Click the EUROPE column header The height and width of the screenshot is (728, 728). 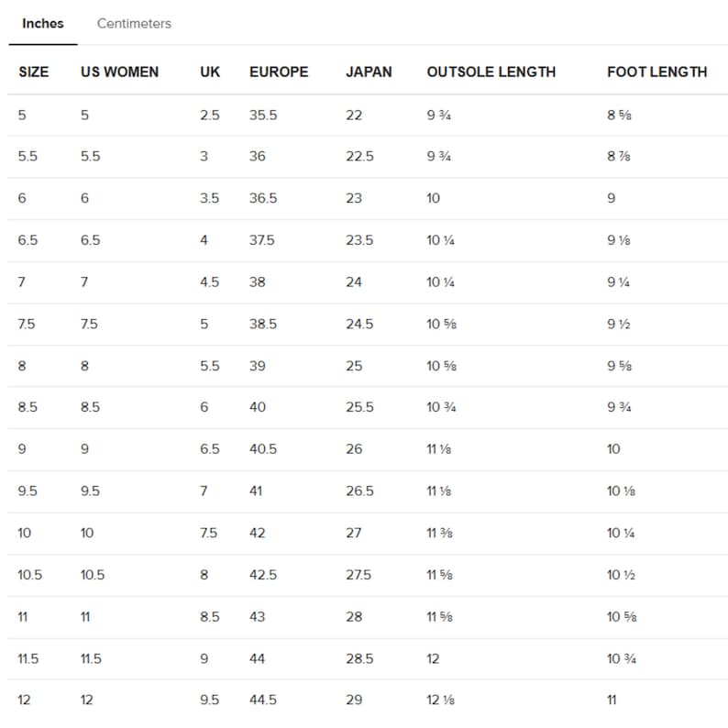click(279, 72)
